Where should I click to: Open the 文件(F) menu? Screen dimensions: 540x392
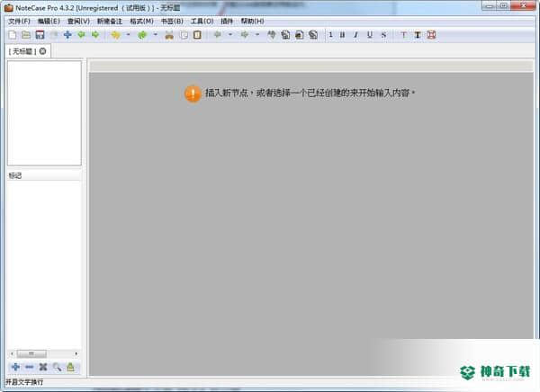(x=19, y=22)
